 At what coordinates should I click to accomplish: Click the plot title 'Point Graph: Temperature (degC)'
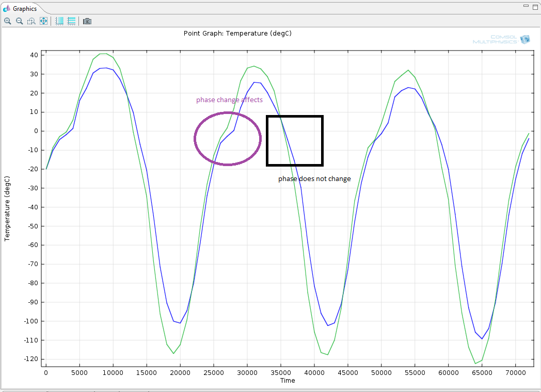tap(238, 33)
